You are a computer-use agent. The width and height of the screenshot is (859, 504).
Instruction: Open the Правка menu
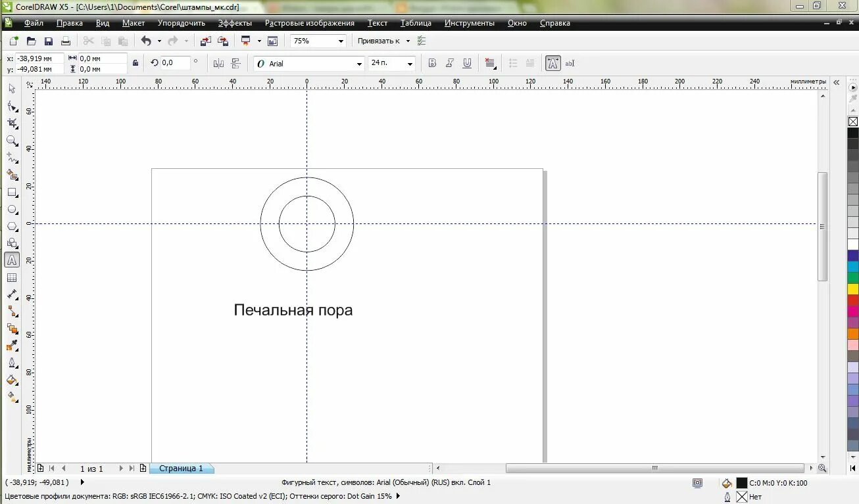[70, 23]
